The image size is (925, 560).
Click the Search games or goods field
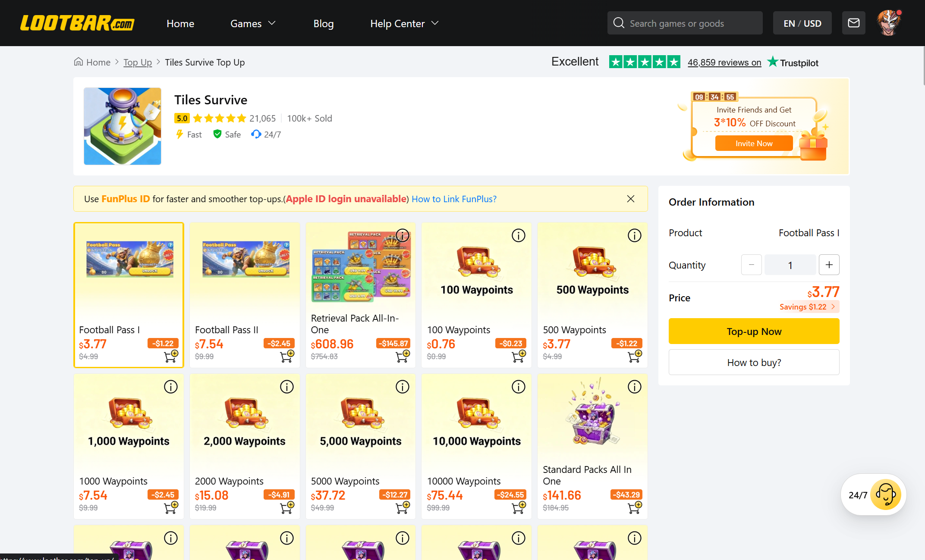click(685, 23)
